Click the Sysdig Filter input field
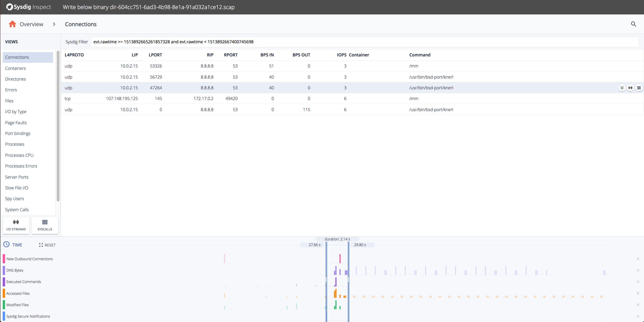This screenshot has height=322, width=644. click(364, 42)
